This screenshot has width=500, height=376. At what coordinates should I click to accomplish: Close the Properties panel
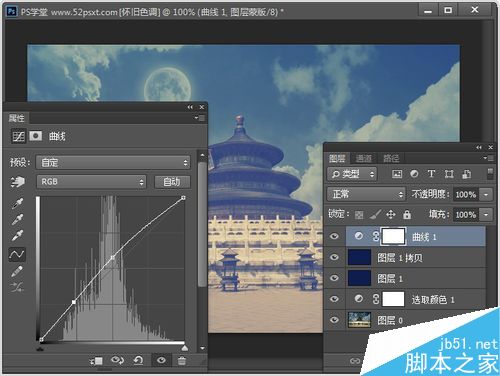[202, 107]
